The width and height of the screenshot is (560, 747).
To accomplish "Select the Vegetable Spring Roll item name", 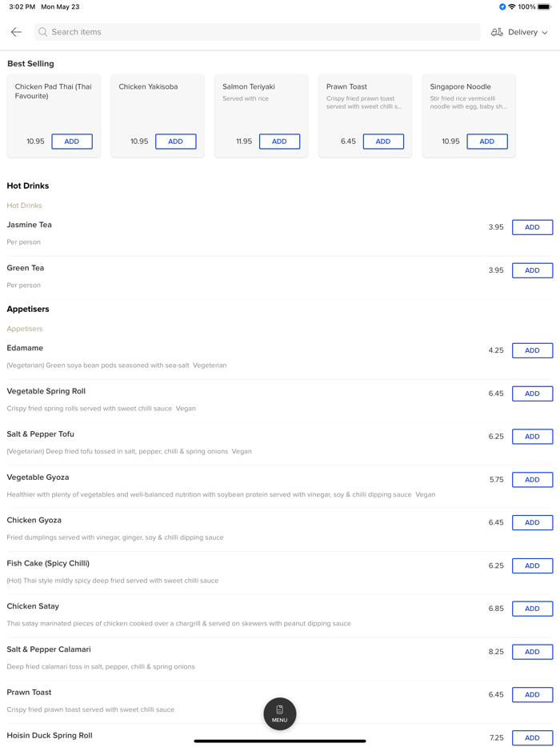I will tap(46, 391).
